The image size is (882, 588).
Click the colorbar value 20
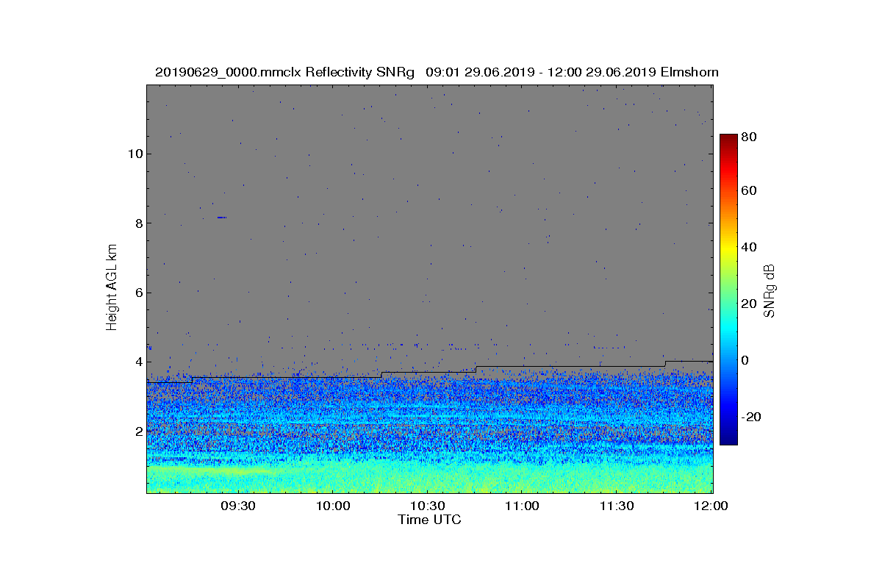pyautogui.click(x=750, y=304)
